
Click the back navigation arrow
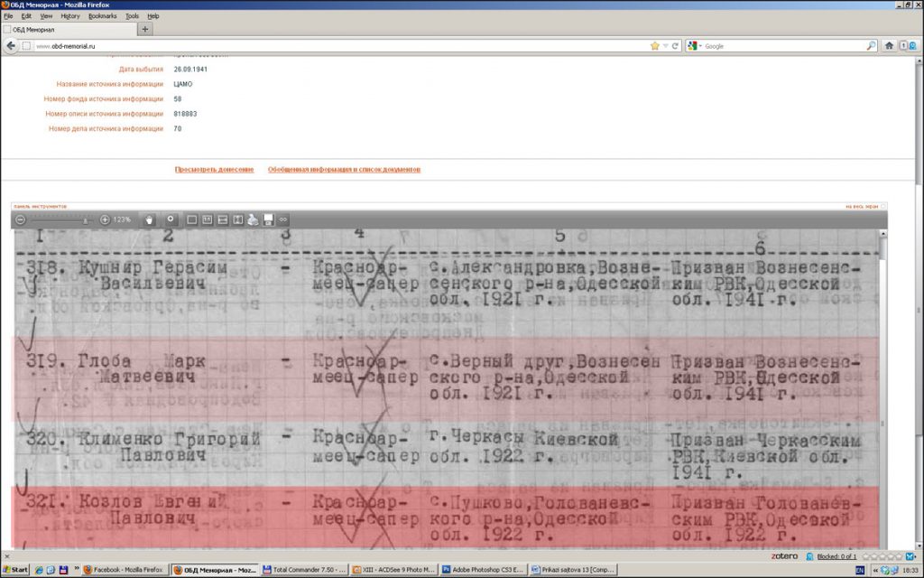click(11, 45)
